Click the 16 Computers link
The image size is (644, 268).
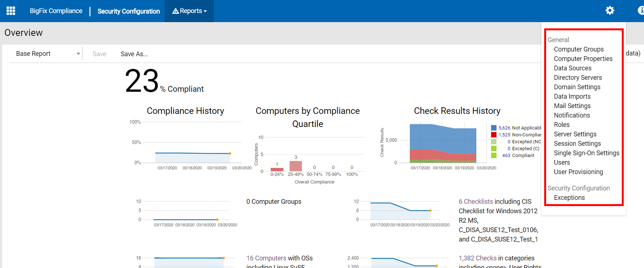(x=266, y=258)
